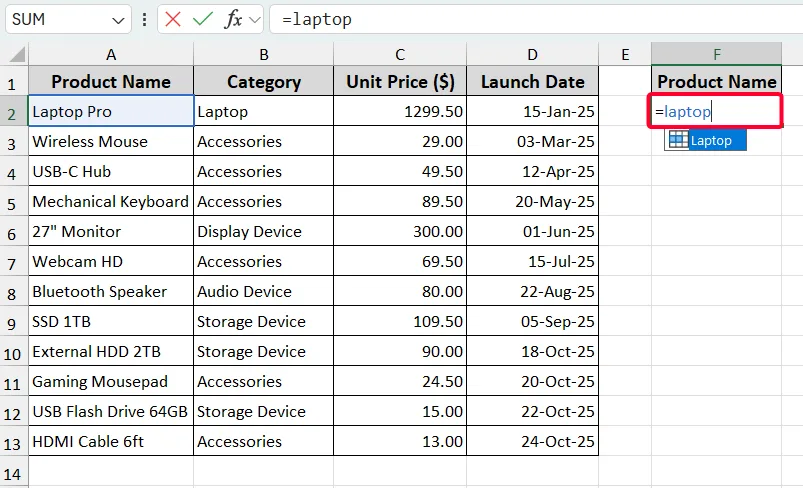Viewport: 803px width, 488px height.
Task: Select row 1 header
Action: point(12,83)
